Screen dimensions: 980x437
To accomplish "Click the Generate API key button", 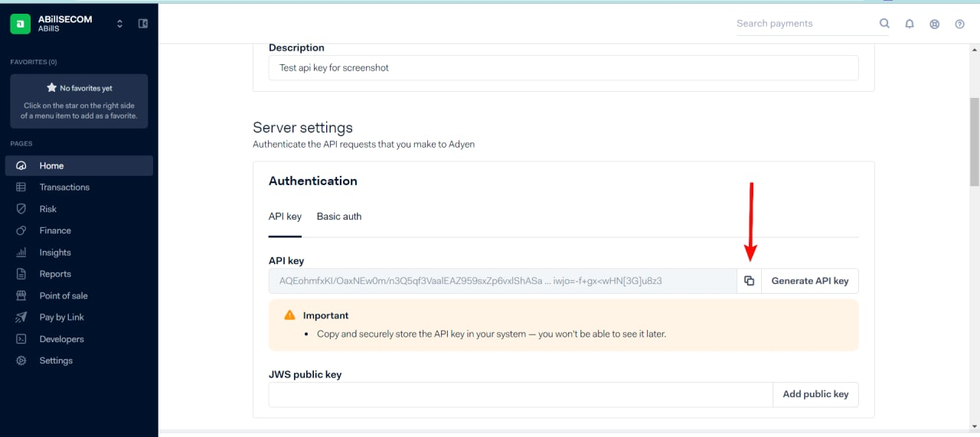I will 810,281.
